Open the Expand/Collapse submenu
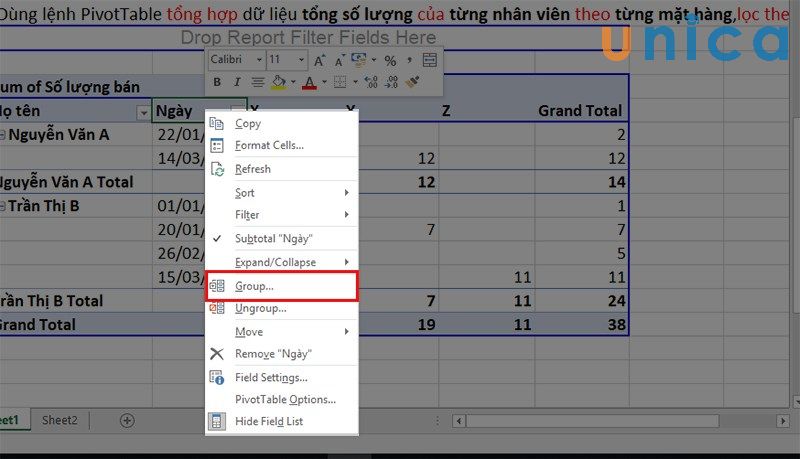Screen dimensions: 800x459 click(x=282, y=262)
